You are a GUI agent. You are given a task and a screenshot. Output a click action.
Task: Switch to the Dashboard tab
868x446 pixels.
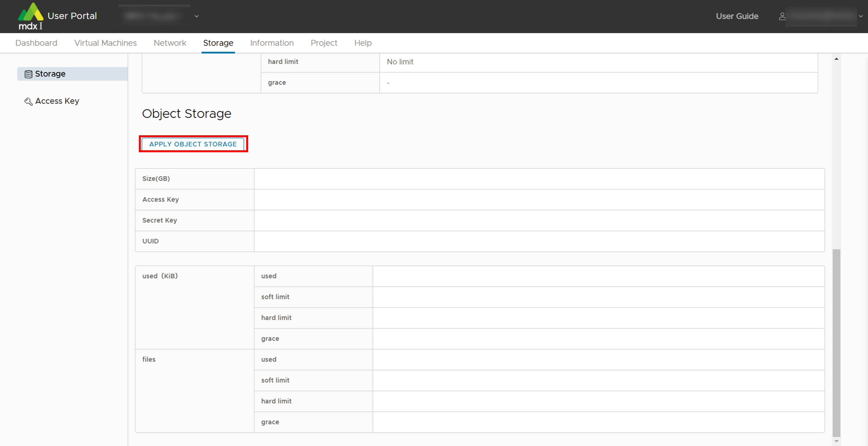pyautogui.click(x=36, y=43)
